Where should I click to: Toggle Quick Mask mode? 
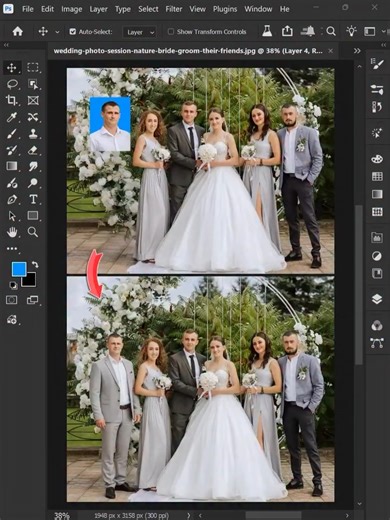pyautogui.click(x=11, y=300)
